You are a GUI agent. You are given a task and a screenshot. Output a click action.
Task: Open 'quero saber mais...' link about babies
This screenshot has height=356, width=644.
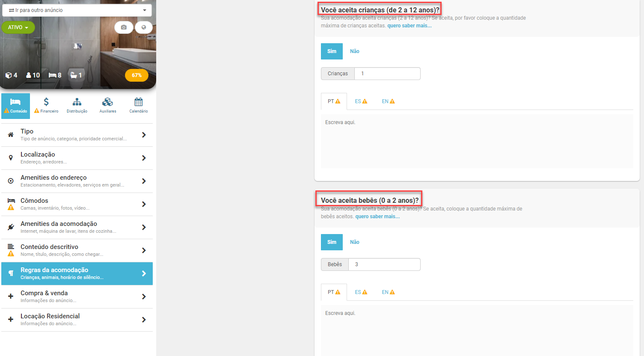(x=377, y=217)
